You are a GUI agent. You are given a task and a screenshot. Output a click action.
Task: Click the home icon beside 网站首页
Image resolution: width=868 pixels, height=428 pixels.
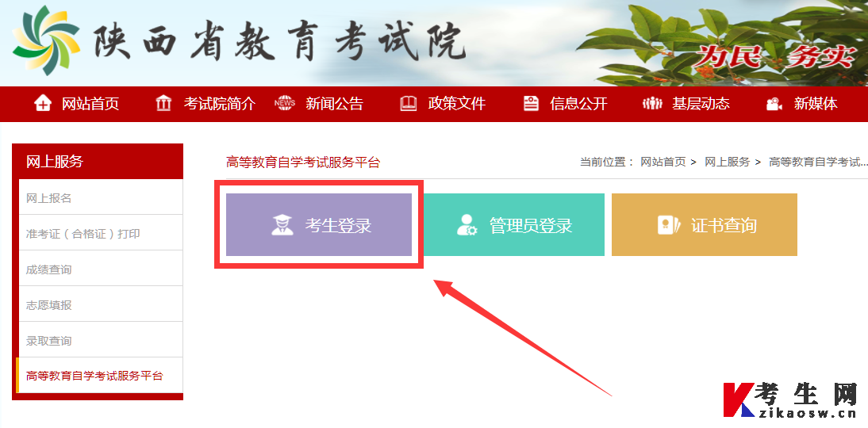(x=43, y=103)
